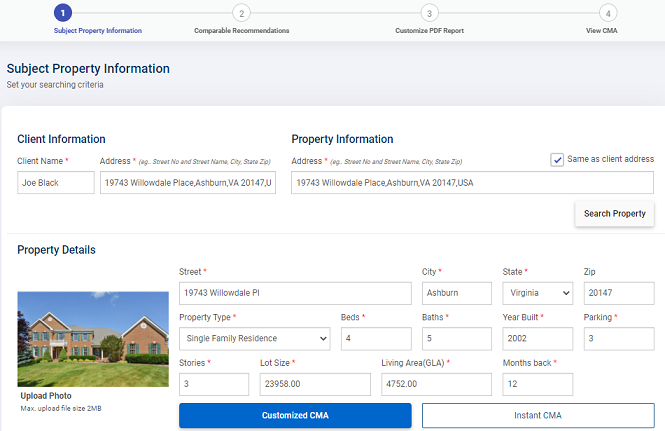Viewport: 665px width, 431px height.
Task: Open Customize PDF Report step label
Action: pyautogui.click(x=429, y=31)
